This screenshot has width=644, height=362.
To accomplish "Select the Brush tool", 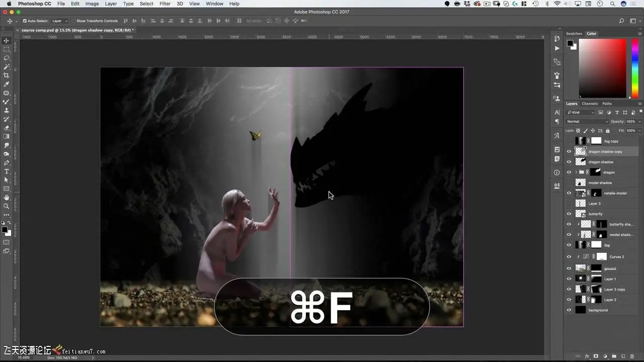I will point(7,102).
